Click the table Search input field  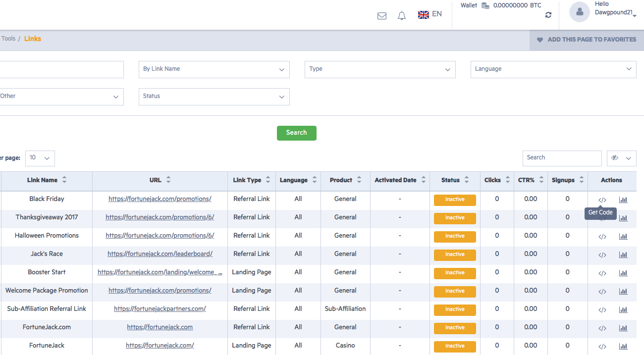click(562, 158)
